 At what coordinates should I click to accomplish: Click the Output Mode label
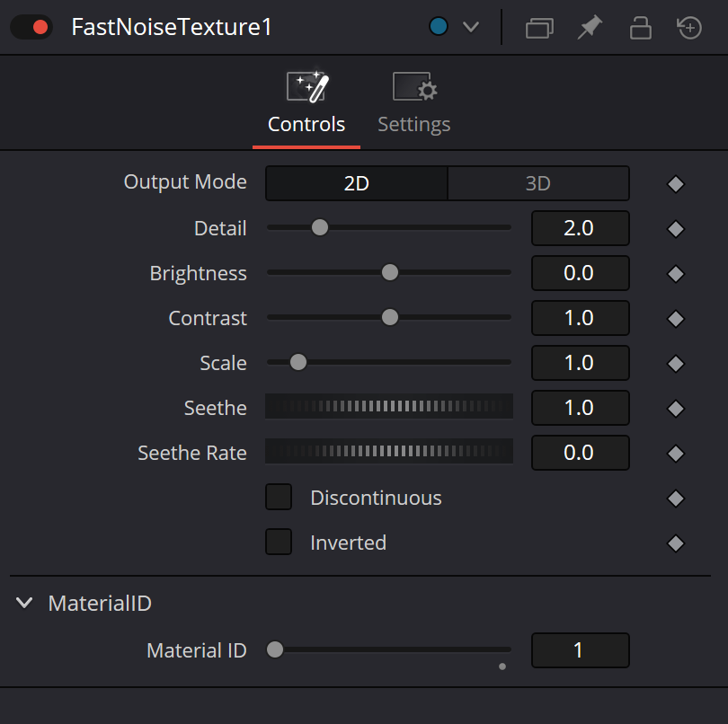click(x=185, y=182)
